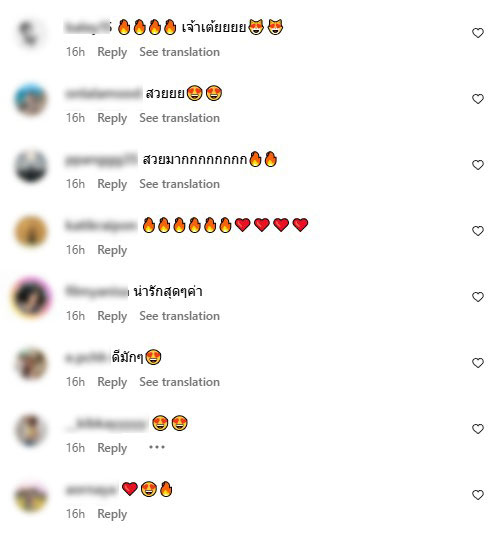The height and width of the screenshot is (542, 497).
Task: Open blurred username of สวยมากกกกกกกก commenter
Action: tap(101, 160)
